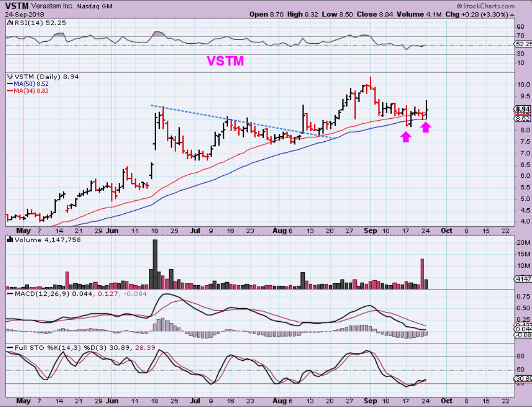Click the Open 8.70 value
The image size is (532, 407).
268,14
